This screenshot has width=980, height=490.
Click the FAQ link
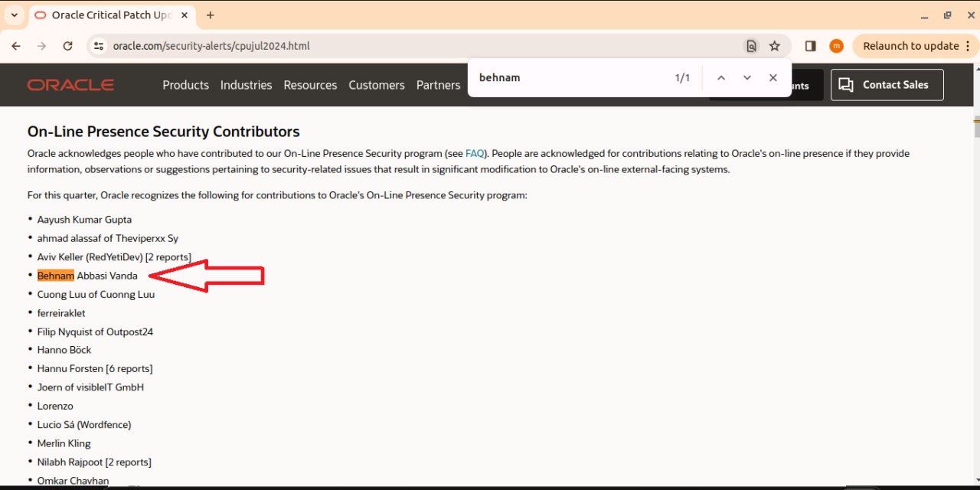(474, 153)
